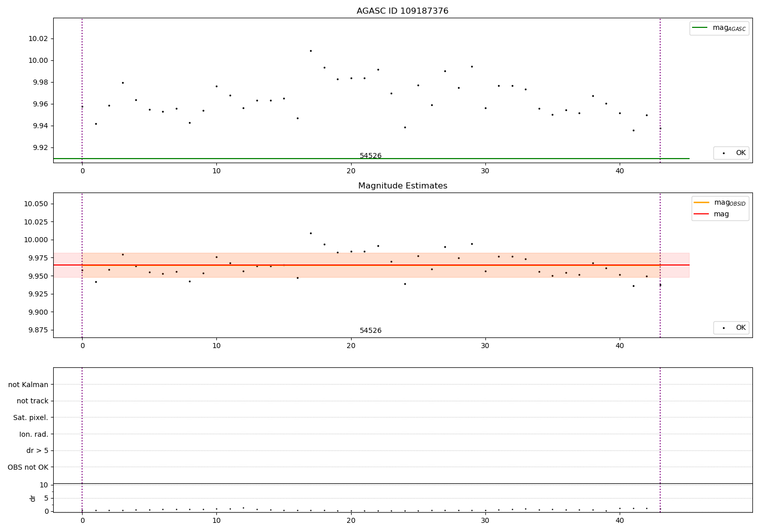This screenshot has height=532, width=760.
Task: Click the orange line sample for mag OBSID legend
Action: pos(701,203)
